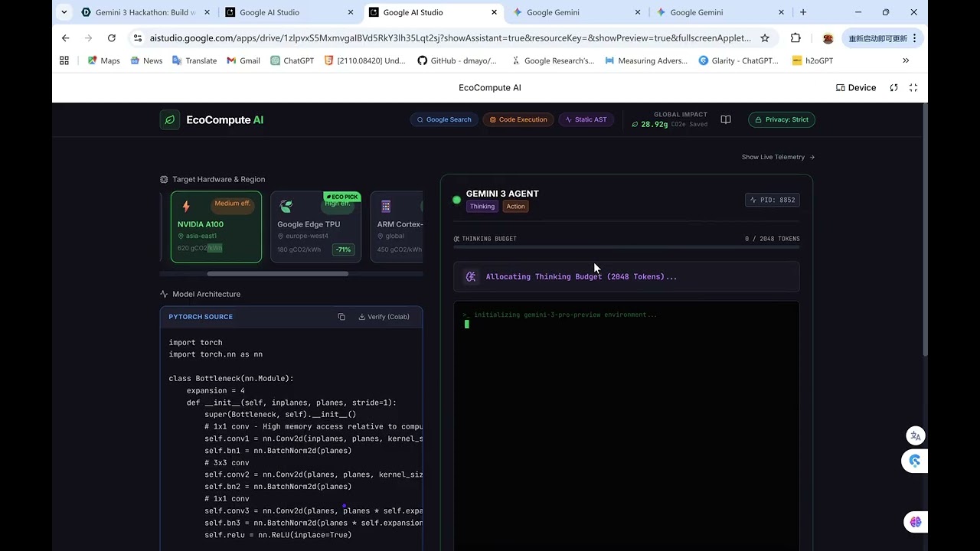This screenshot has height=551, width=980.
Task: Open the GitHub dmayo bookmark
Action: (x=456, y=60)
